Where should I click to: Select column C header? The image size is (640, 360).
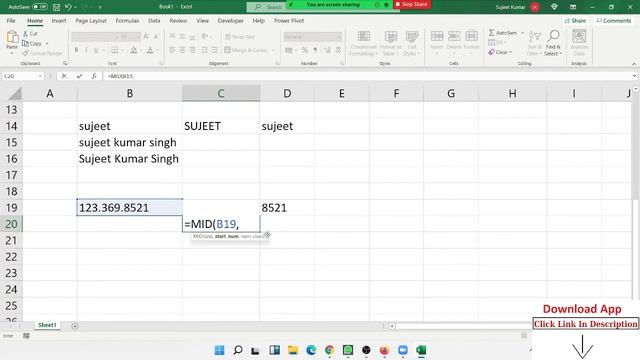click(221, 93)
